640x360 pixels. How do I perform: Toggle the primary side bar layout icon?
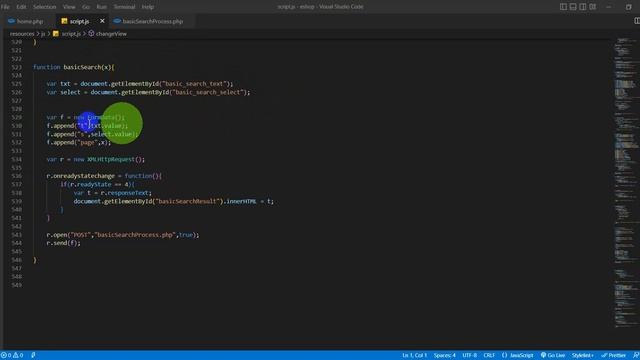(563, 7)
